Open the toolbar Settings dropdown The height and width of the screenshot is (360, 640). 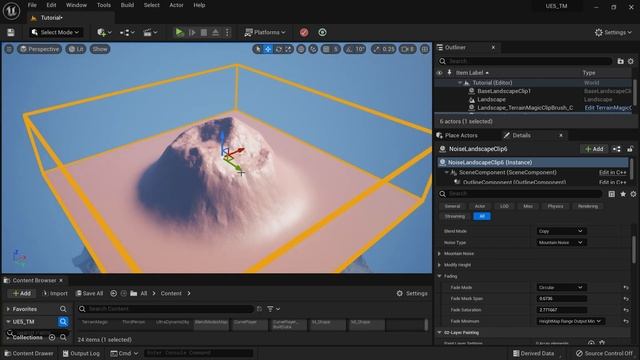pyautogui.click(x=613, y=32)
